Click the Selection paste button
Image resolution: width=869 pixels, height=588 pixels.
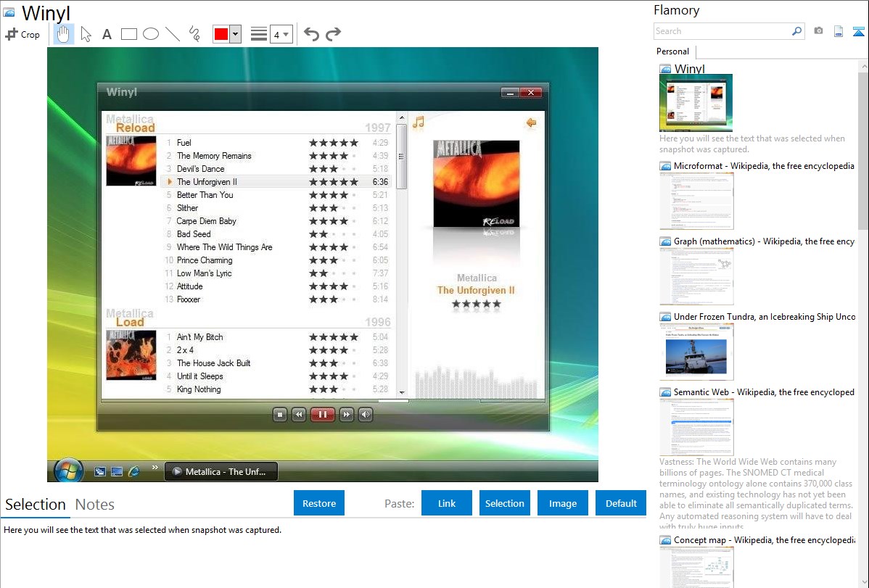504,503
